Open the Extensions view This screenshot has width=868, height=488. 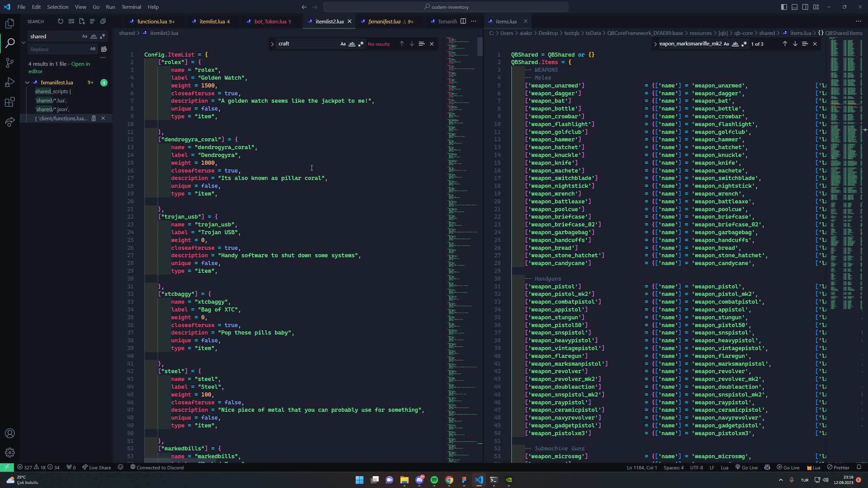[10, 102]
